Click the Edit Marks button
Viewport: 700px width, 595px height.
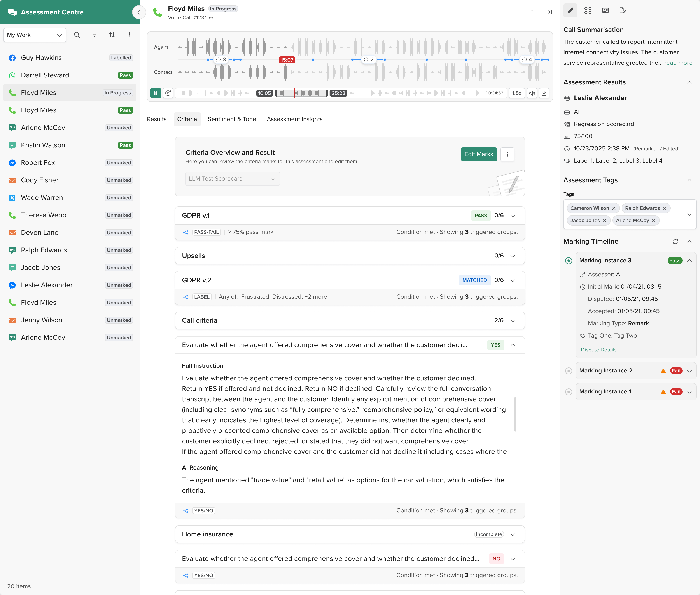click(479, 155)
